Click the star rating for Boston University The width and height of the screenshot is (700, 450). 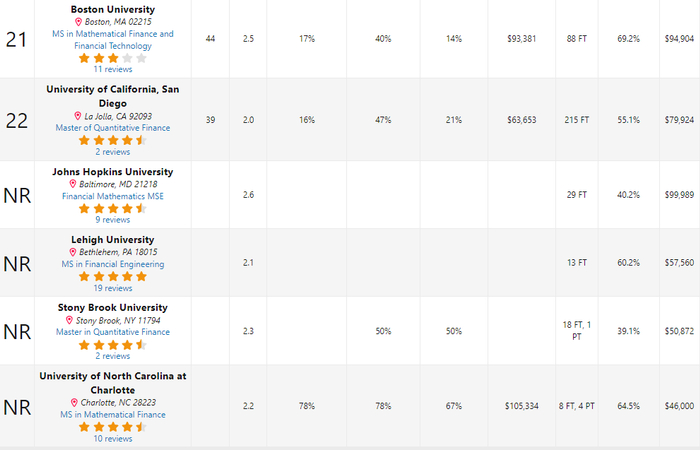coord(112,58)
